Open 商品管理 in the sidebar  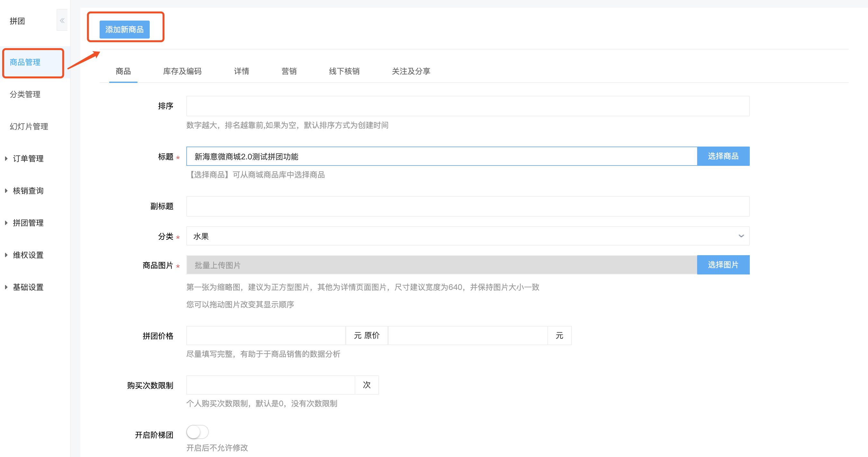click(25, 62)
